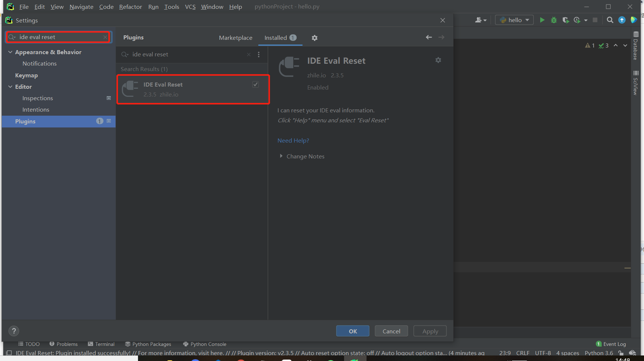Image resolution: width=644 pixels, height=361 pixels.
Task: Toggle tool window bars icon at bottom-left
Action: click(x=9, y=353)
